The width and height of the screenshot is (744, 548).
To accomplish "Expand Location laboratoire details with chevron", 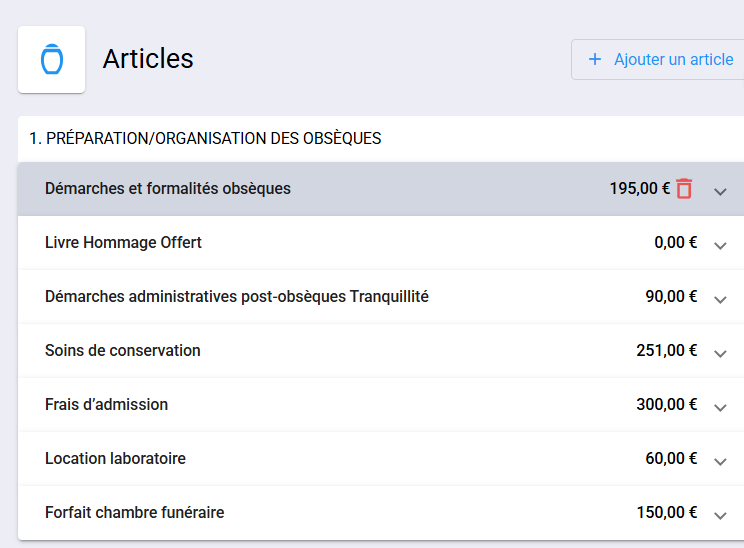I will point(720,460).
